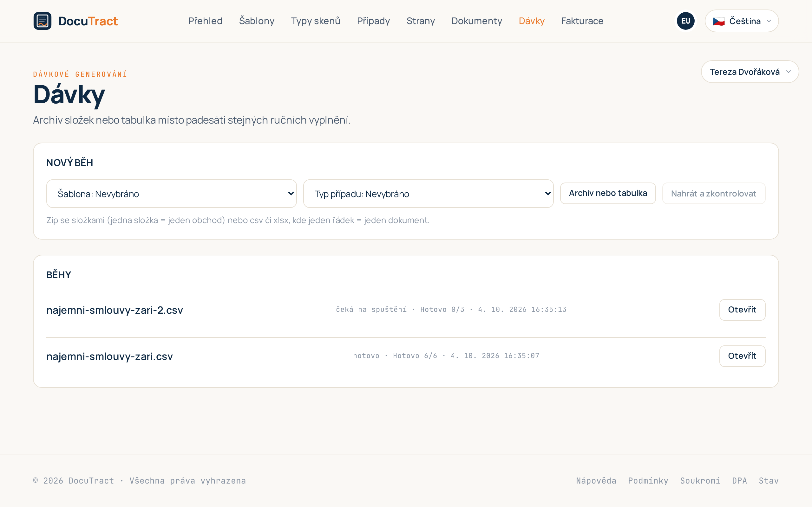The image size is (812, 507).
Task: Open the najemni-smlouvy-zari.csv run
Action: (742, 356)
